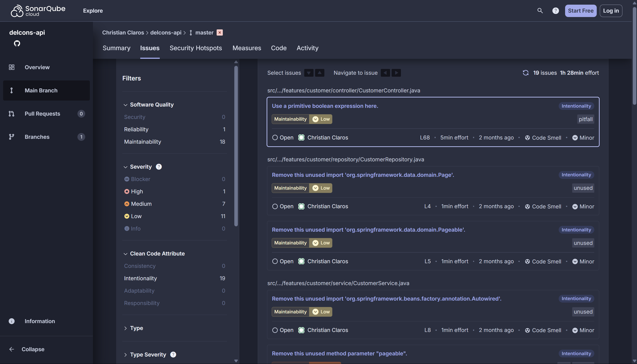Open the search magnifier icon
The width and height of the screenshot is (637, 364).
540,11
